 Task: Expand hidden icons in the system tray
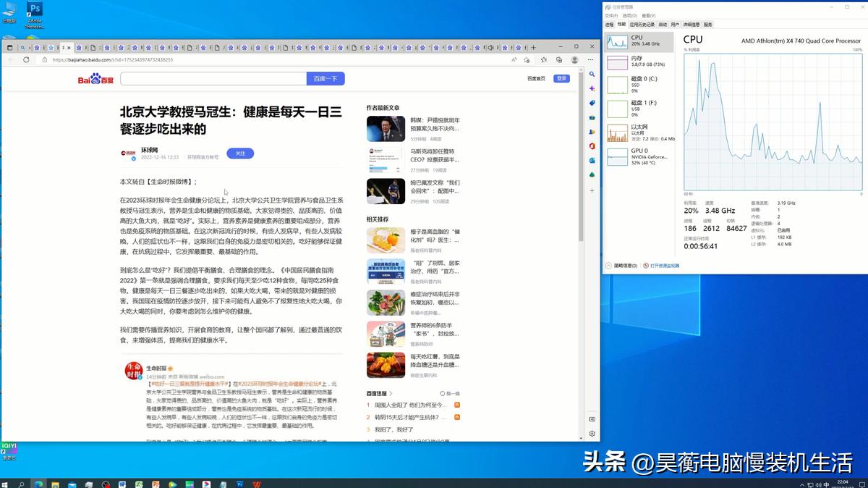[801, 484]
